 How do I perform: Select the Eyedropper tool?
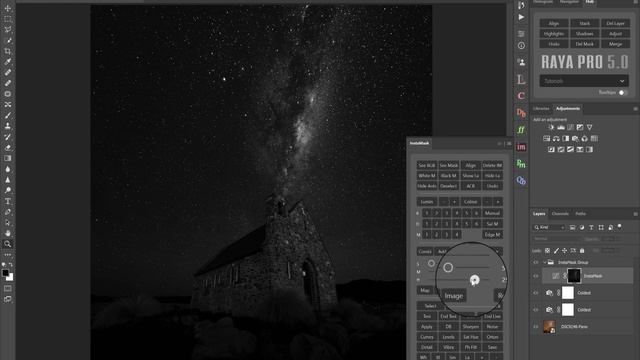tap(8, 62)
